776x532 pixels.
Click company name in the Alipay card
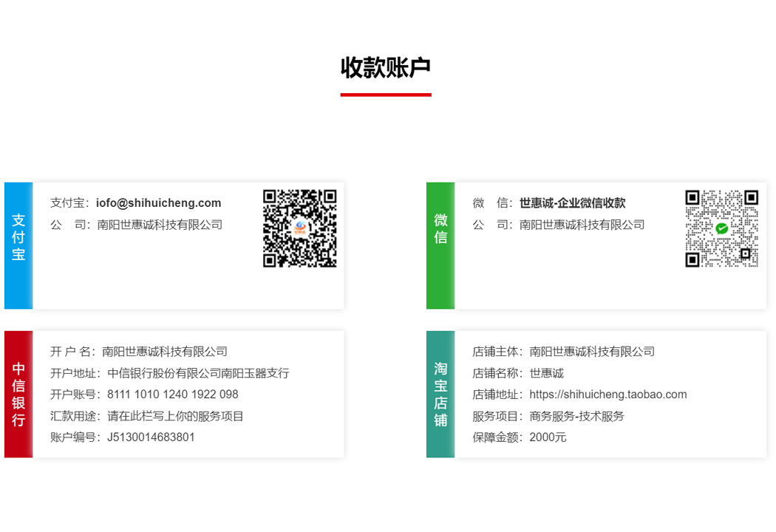160,225
